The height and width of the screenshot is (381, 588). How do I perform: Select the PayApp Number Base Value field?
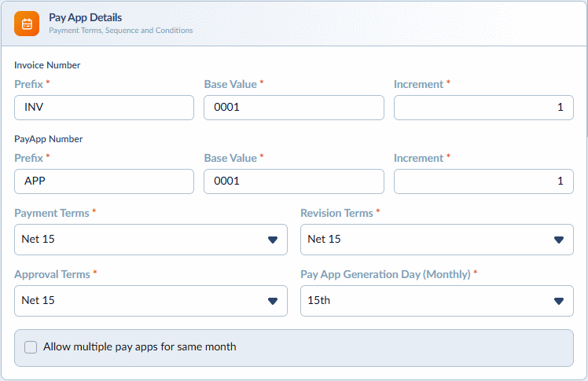coord(294,181)
